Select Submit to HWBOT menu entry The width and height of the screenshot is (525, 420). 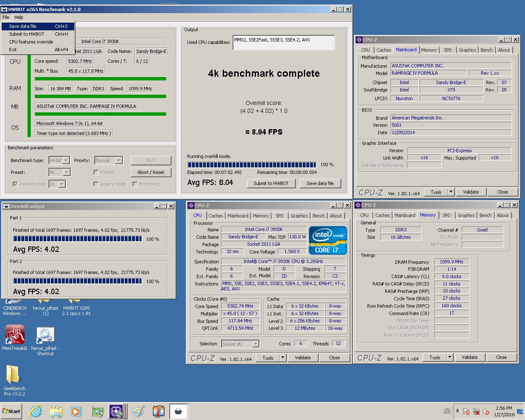[38, 34]
